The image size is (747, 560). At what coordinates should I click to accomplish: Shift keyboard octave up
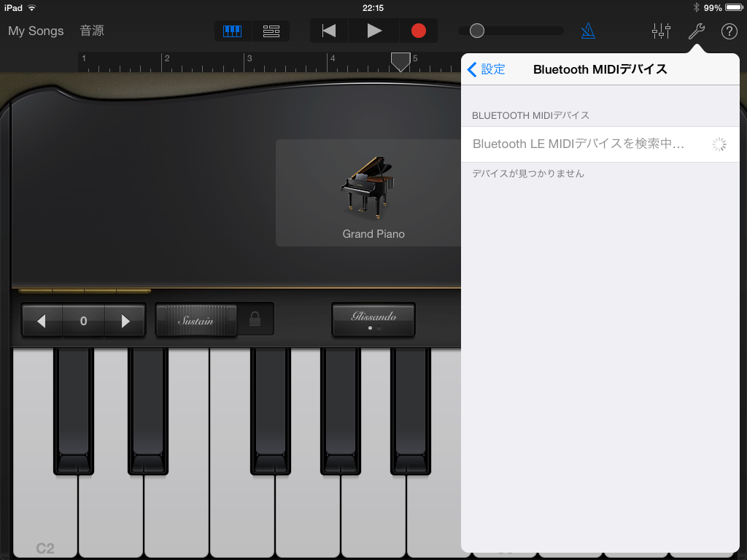[x=125, y=321]
